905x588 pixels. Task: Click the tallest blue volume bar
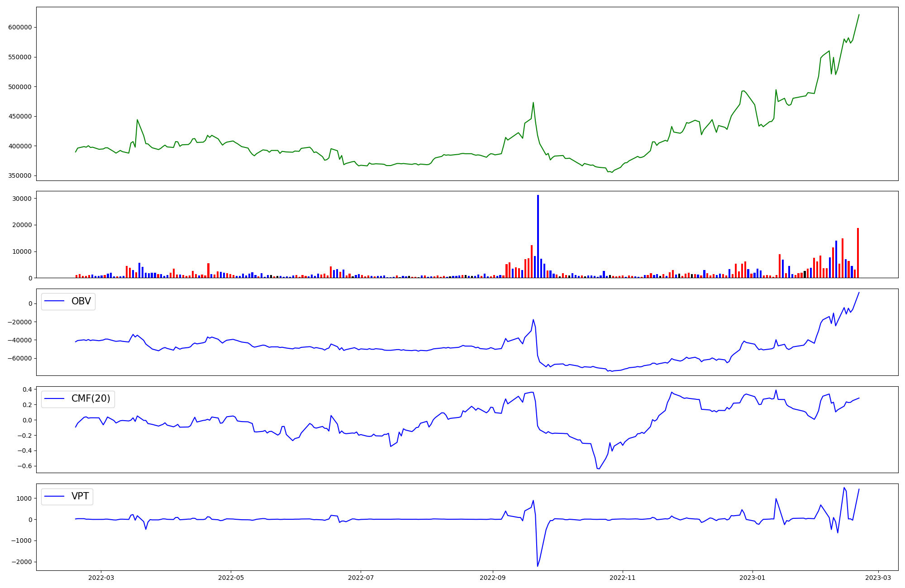(x=538, y=235)
